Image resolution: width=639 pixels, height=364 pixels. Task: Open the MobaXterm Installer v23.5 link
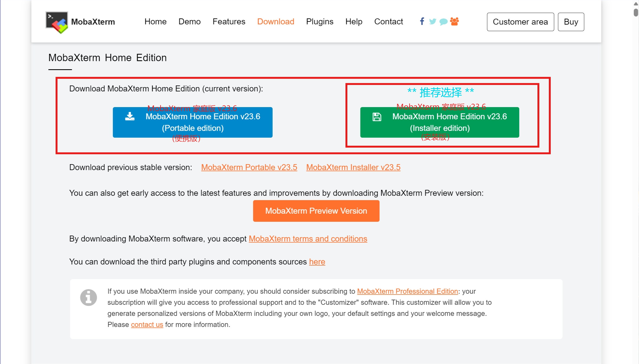tap(353, 167)
